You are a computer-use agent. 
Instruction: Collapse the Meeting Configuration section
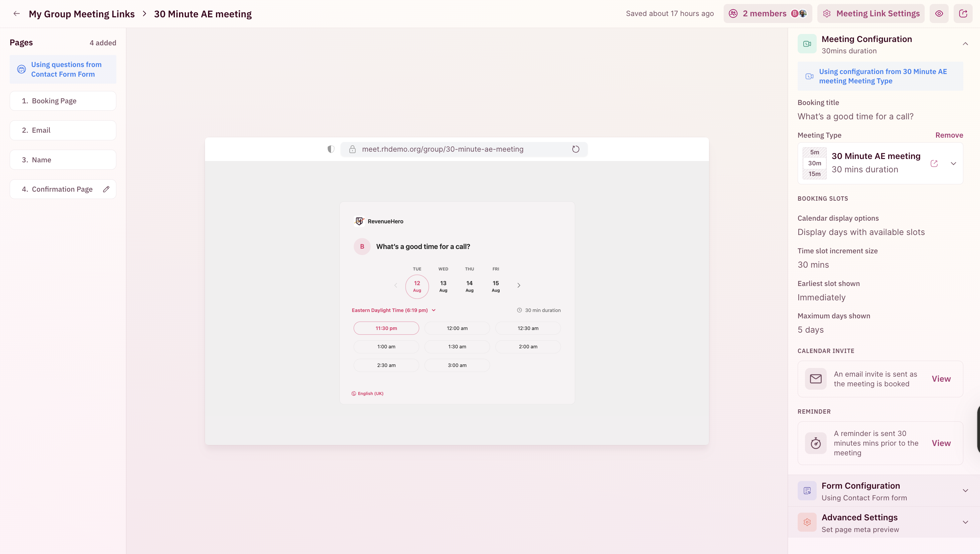coord(965,44)
